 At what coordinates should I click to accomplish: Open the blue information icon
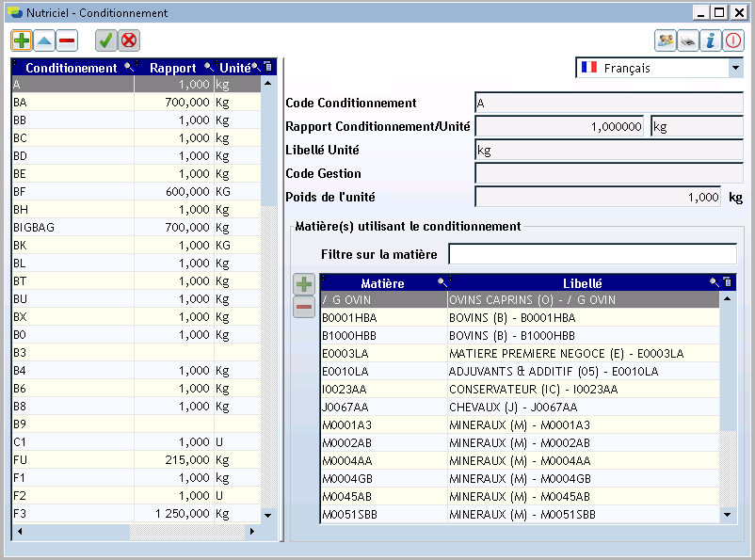[x=711, y=40]
